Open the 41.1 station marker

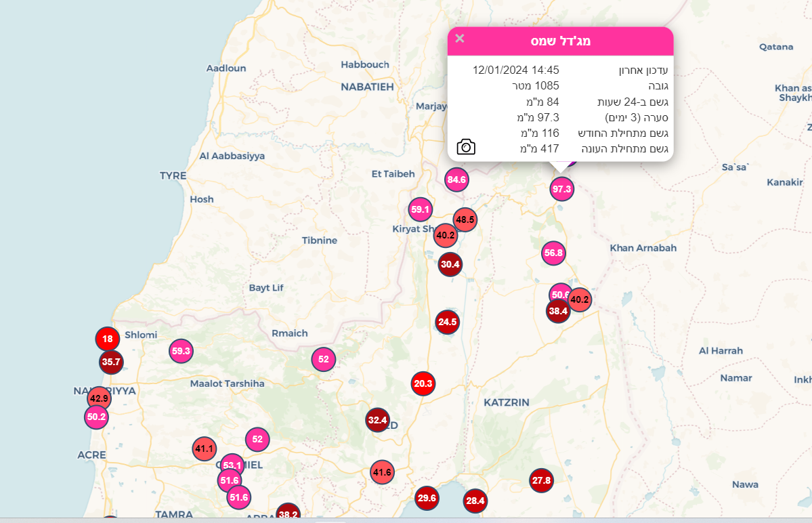(x=204, y=448)
